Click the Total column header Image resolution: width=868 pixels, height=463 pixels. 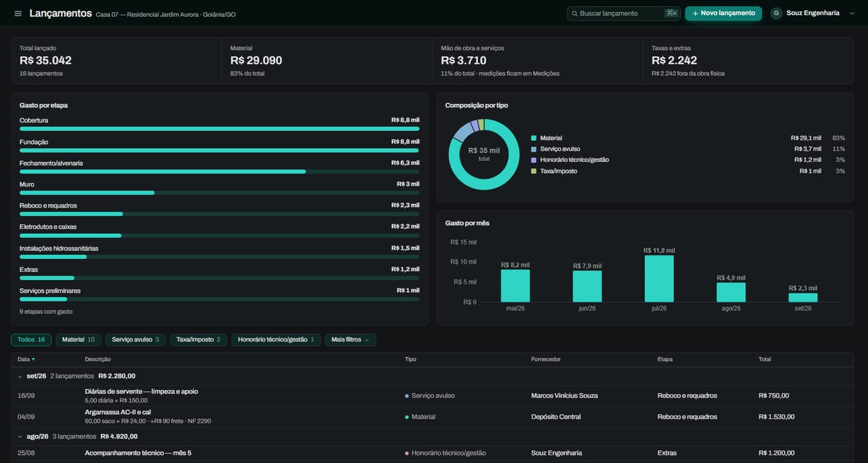pos(765,359)
